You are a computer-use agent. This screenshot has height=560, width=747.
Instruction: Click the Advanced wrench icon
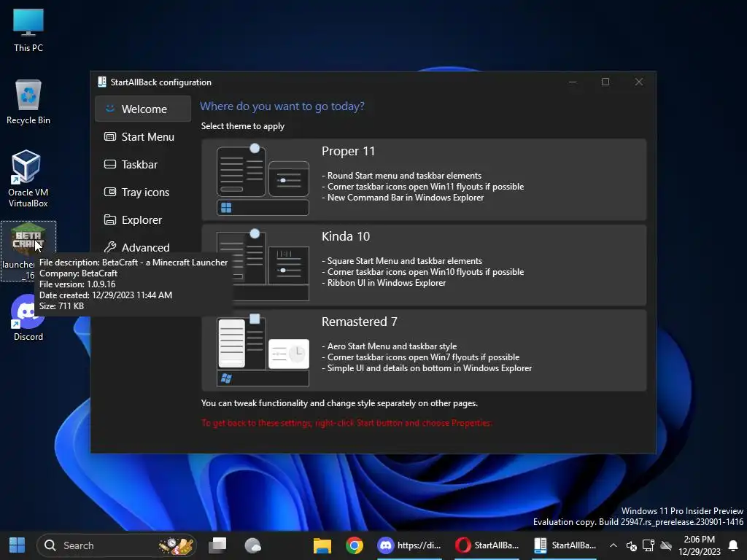[110, 246]
